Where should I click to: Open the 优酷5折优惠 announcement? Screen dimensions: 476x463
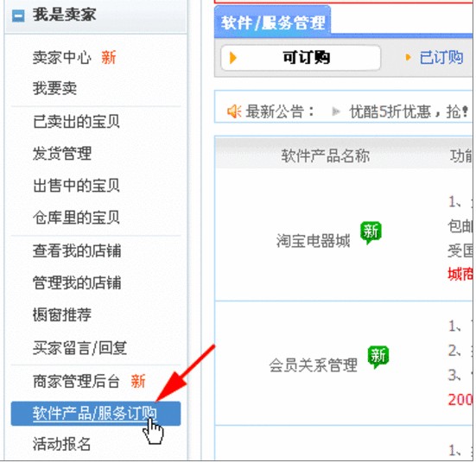pos(409,111)
